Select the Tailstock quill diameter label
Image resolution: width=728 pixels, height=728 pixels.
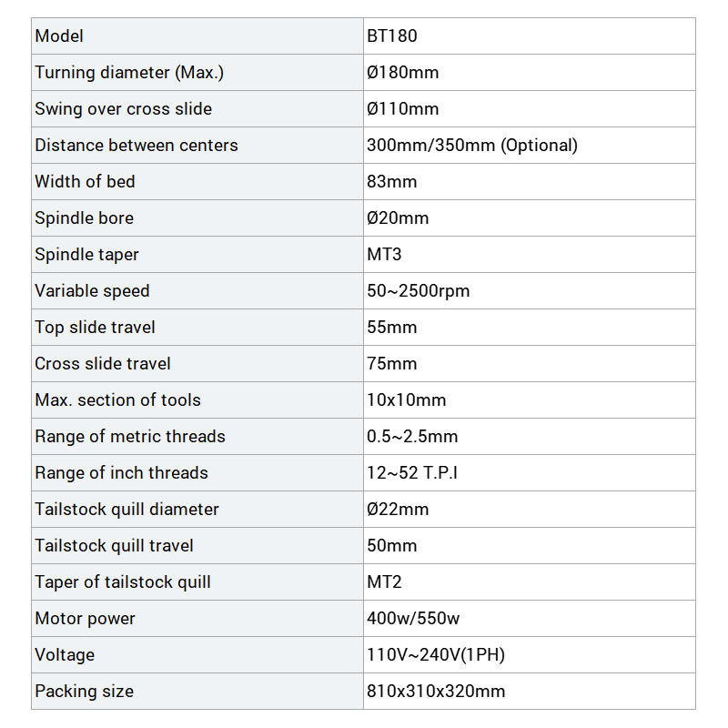pyautogui.click(x=126, y=510)
